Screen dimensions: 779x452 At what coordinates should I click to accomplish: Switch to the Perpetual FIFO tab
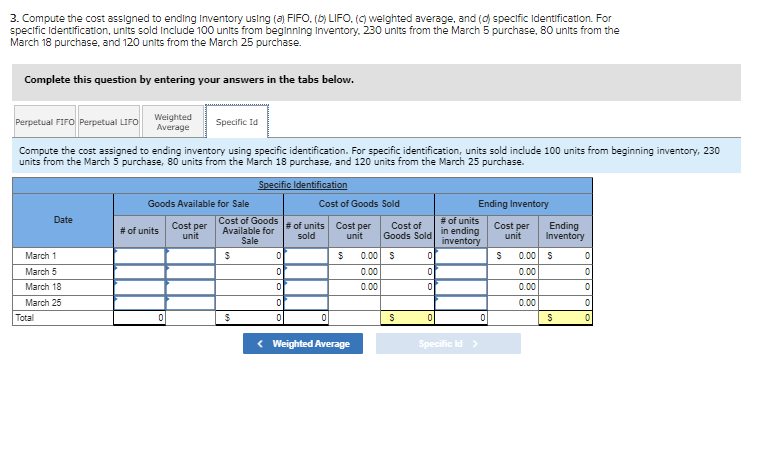[x=45, y=122]
